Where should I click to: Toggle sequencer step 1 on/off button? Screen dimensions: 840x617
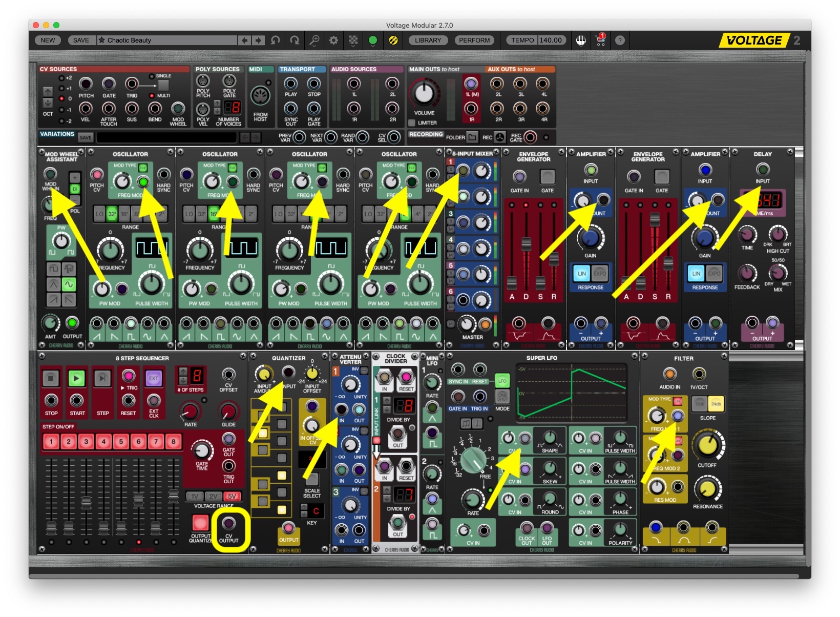[51, 441]
